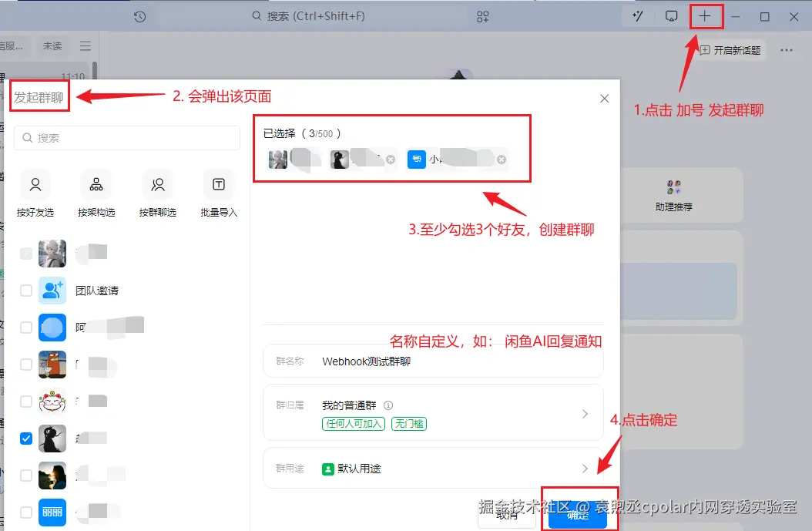812x531 pixels.
Task: Click the lucky cat avatar
Action: click(x=52, y=402)
